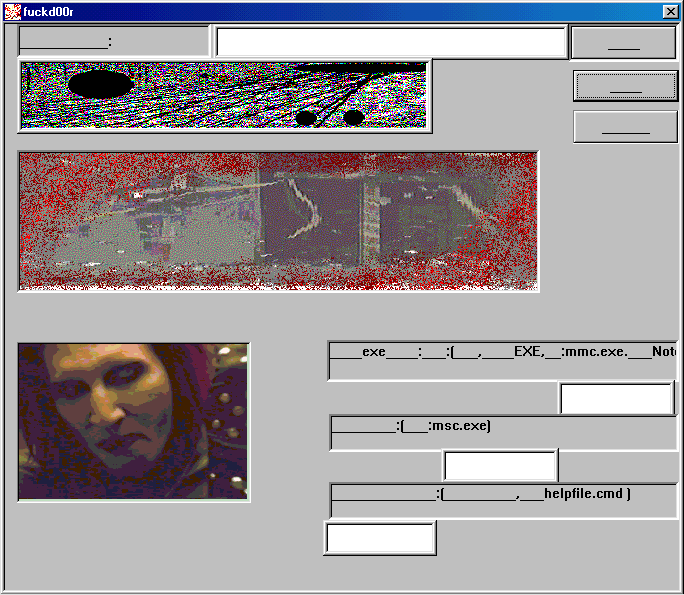684x595 pixels.
Task: Click the input box under the helpfile.cmd label
Action: click(380, 537)
